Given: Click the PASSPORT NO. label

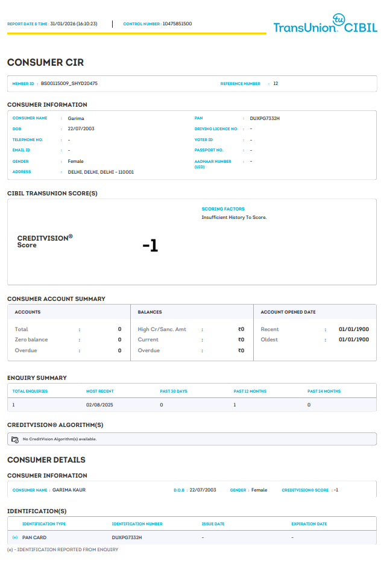Looking at the screenshot, I should (209, 150).
